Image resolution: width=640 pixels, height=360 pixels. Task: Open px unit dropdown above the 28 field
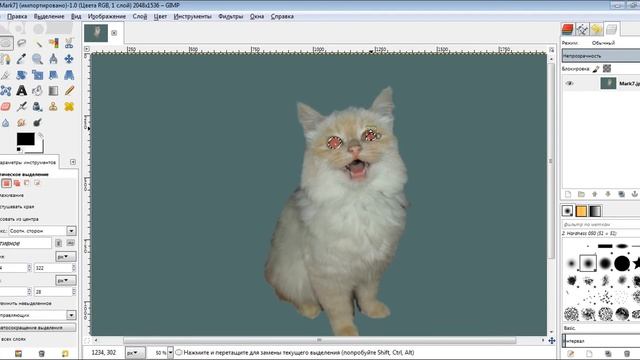coord(65,280)
